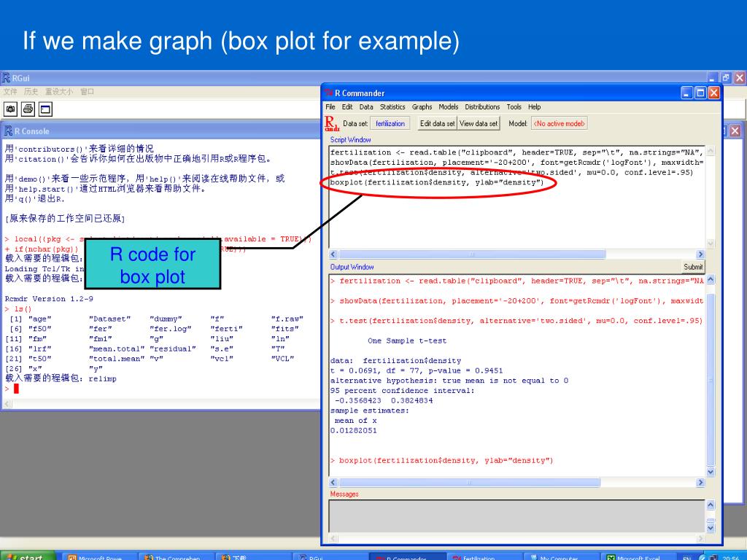The image size is (747, 560).
Task: Open the 历史 menu in RGui
Action: [31, 91]
